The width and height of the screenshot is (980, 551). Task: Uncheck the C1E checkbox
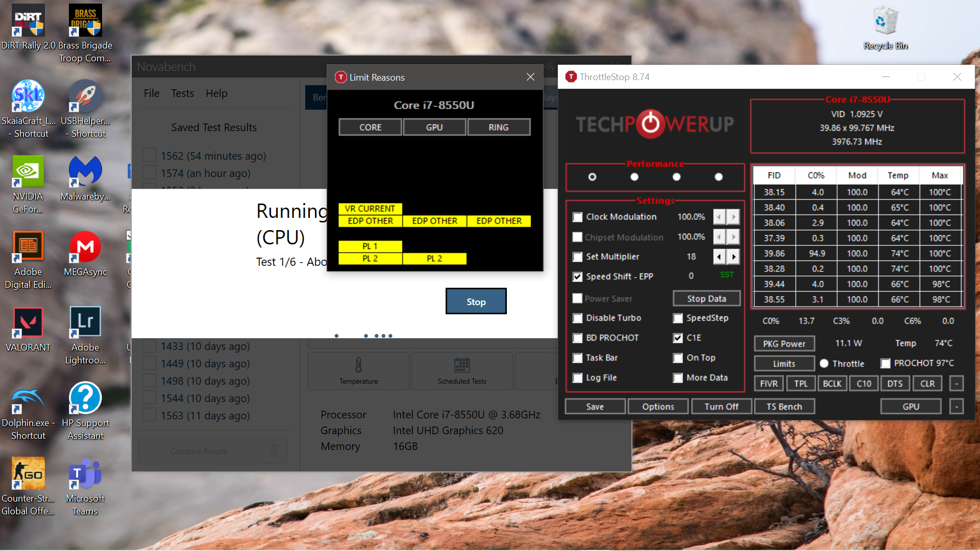coord(678,338)
